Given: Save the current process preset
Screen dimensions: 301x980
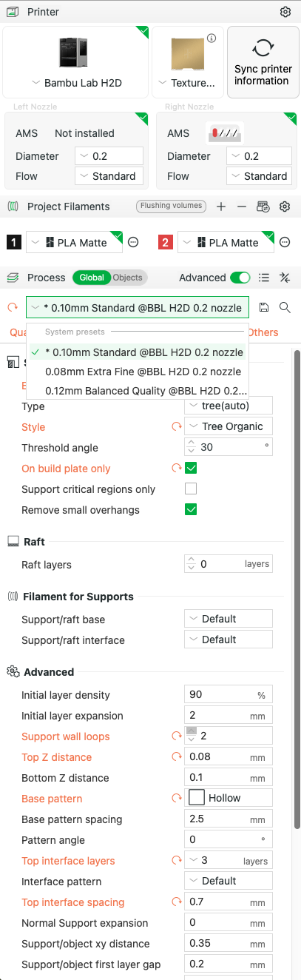Looking at the screenshot, I should click(x=264, y=307).
